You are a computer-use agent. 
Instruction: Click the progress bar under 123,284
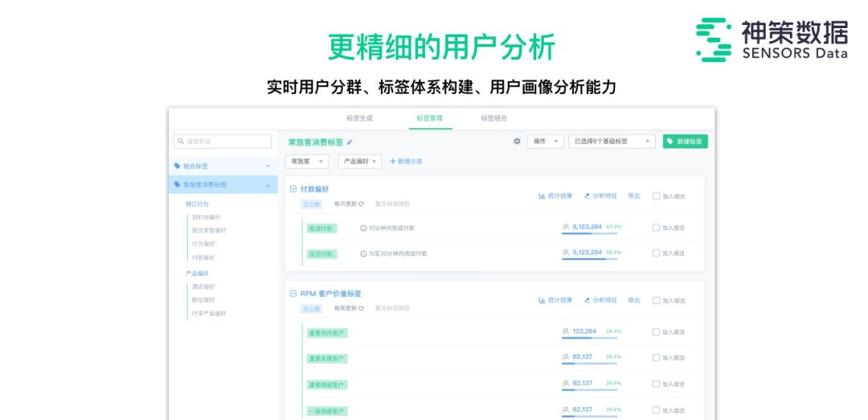(x=590, y=338)
